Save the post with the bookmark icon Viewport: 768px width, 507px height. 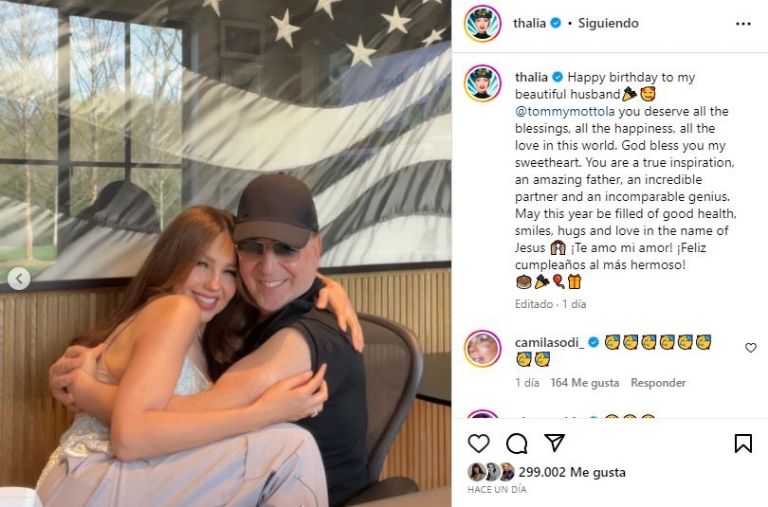743,443
